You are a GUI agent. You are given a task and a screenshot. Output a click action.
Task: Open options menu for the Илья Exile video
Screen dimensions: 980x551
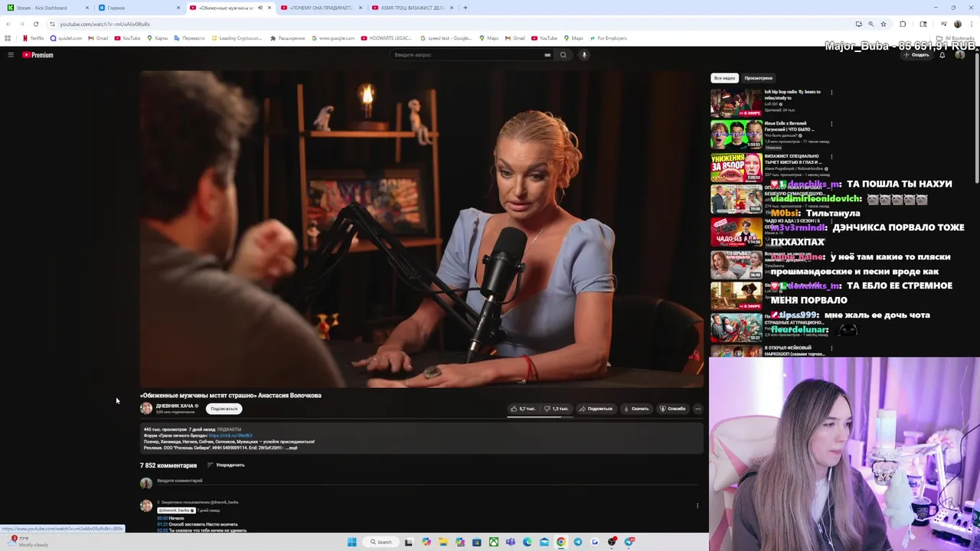click(x=831, y=124)
